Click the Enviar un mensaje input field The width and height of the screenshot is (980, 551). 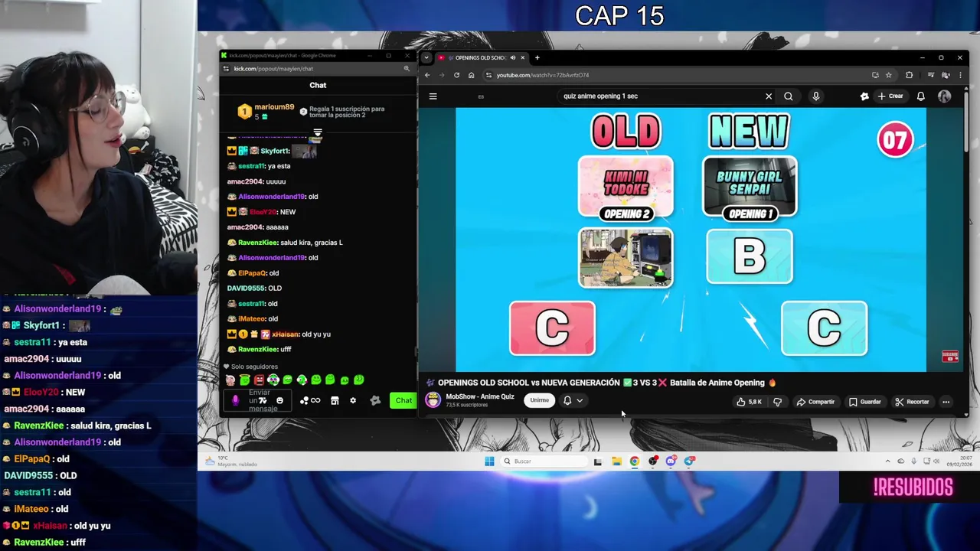(257, 400)
